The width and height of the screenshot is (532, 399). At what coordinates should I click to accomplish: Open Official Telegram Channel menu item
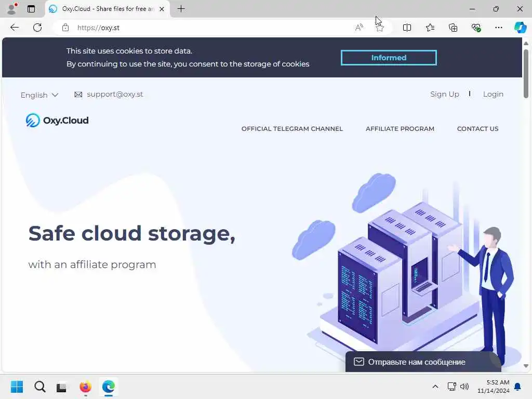[x=292, y=129]
